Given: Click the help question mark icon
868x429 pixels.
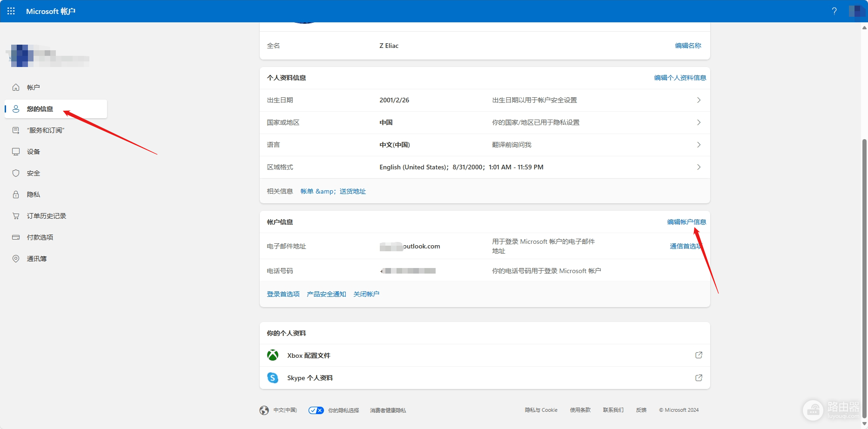Looking at the screenshot, I should click(x=834, y=11).
